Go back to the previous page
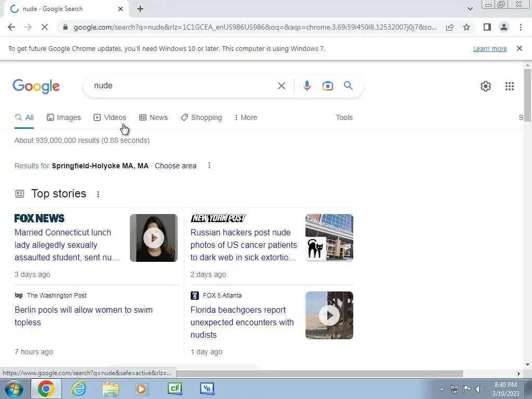 11,27
